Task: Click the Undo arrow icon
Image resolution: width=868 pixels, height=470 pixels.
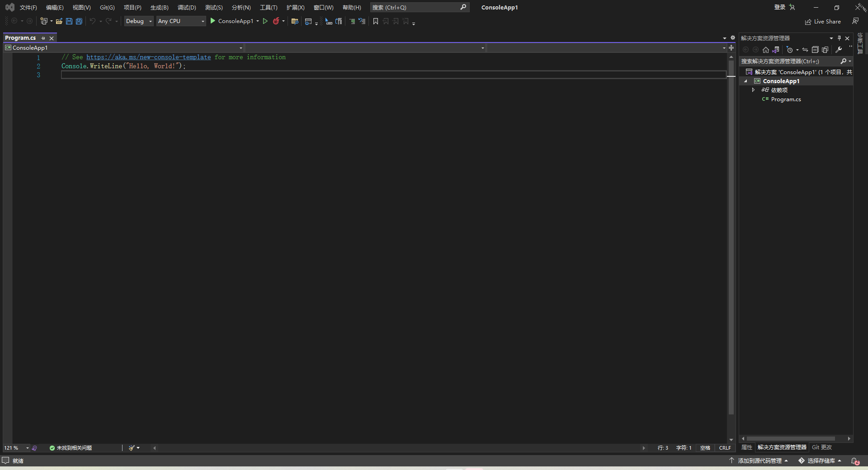Action: (93, 21)
